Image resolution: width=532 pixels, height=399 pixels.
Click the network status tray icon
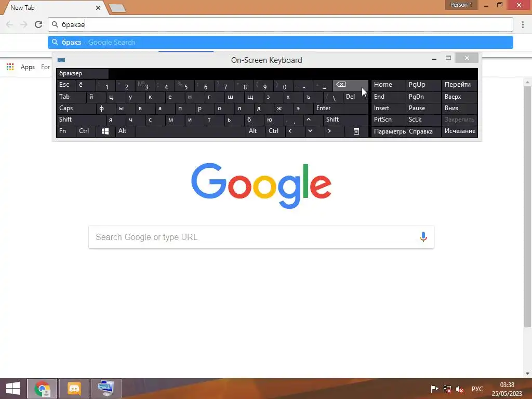(x=447, y=389)
